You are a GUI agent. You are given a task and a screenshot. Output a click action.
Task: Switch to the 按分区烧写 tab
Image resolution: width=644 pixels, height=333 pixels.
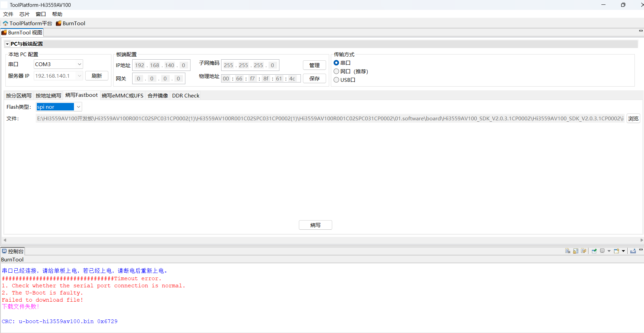[x=19, y=95]
